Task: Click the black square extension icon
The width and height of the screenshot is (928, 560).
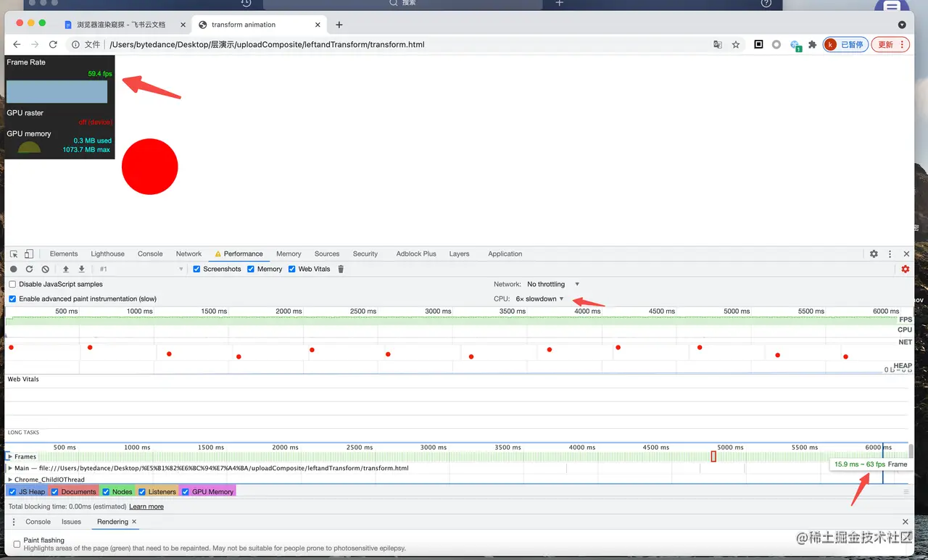Action: [x=758, y=44]
